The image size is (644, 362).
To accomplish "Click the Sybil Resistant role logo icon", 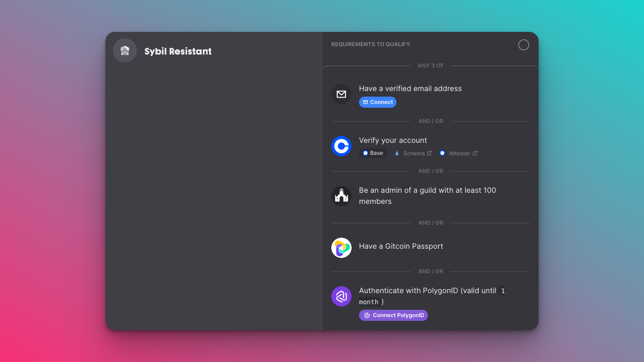I will click(125, 50).
